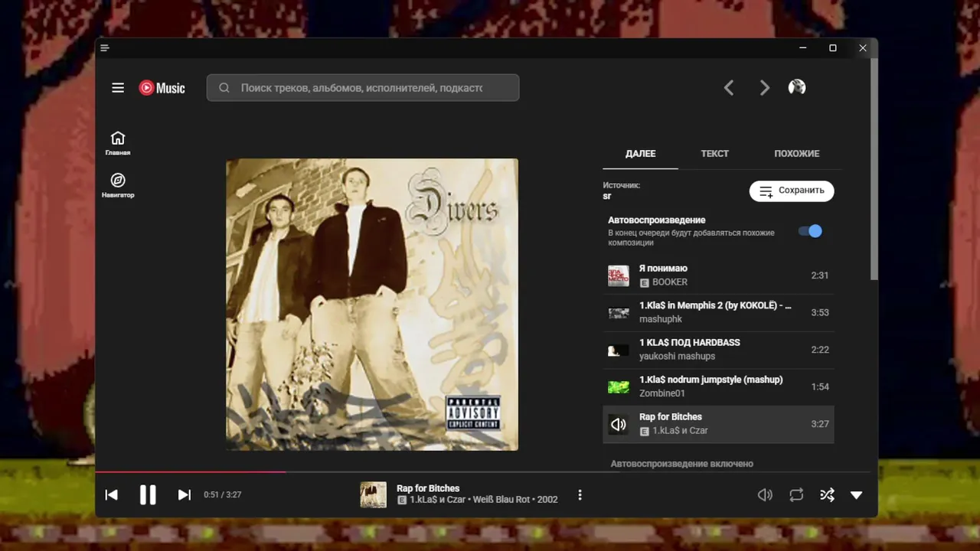Seek on the red playback progress bar

(x=190, y=471)
